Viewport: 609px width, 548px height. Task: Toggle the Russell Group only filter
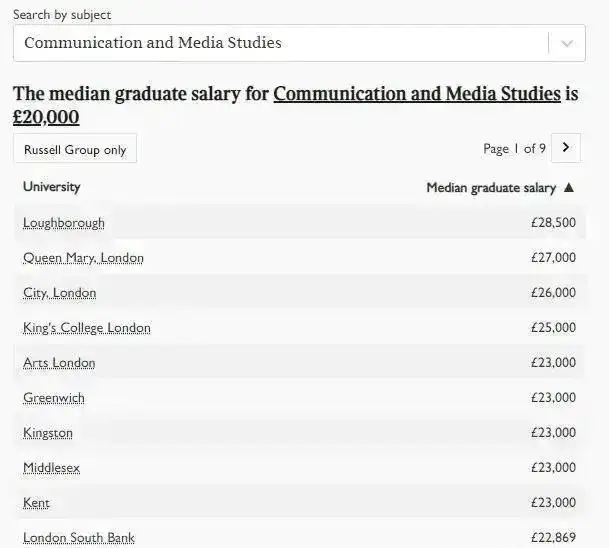(75, 149)
